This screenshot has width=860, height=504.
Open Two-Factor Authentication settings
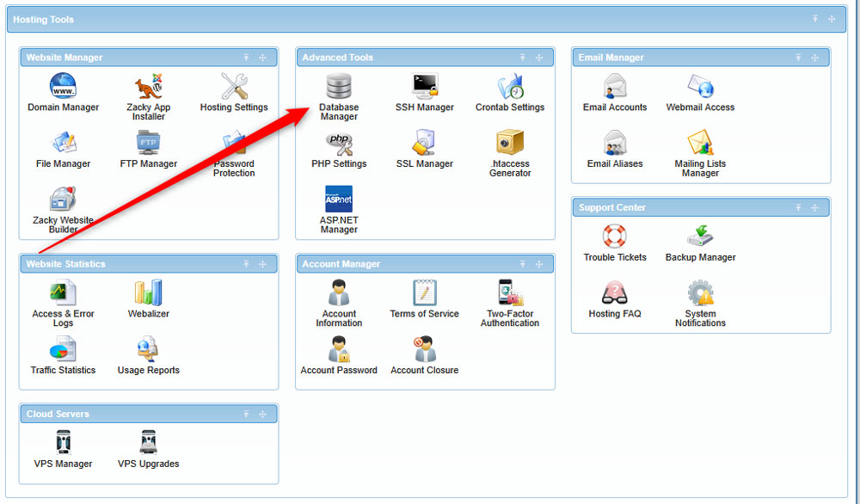(x=509, y=297)
